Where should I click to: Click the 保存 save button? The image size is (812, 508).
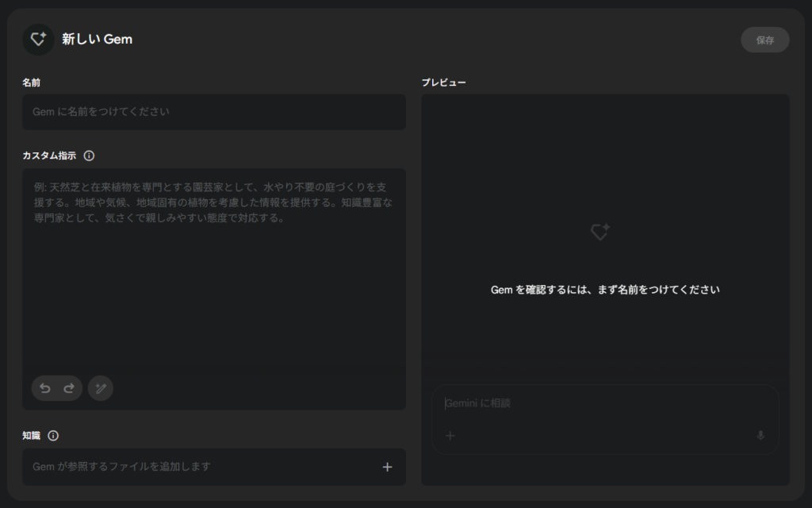point(765,40)
